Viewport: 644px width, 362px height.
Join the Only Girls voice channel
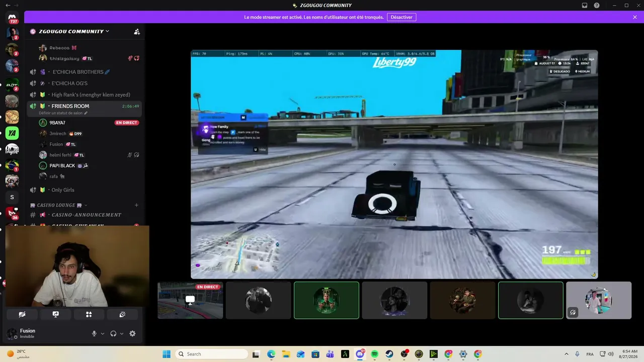(85, 190)
